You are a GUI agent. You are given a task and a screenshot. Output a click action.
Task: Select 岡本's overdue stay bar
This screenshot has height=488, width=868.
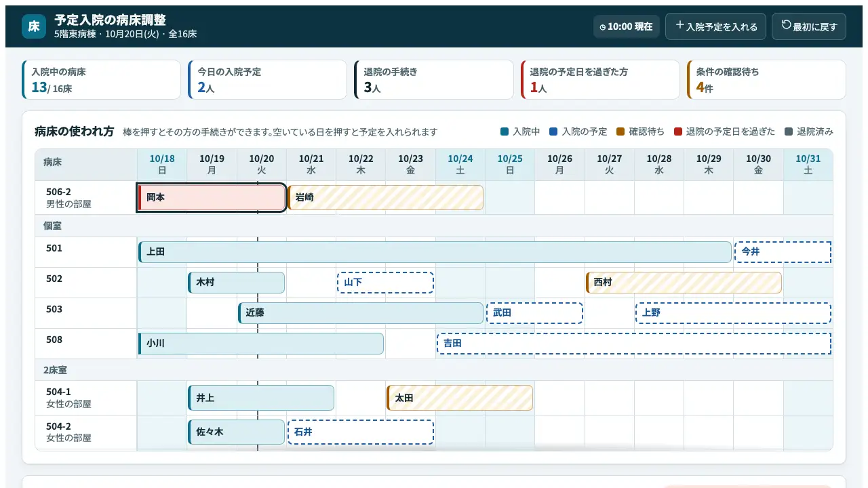point(212,198)
